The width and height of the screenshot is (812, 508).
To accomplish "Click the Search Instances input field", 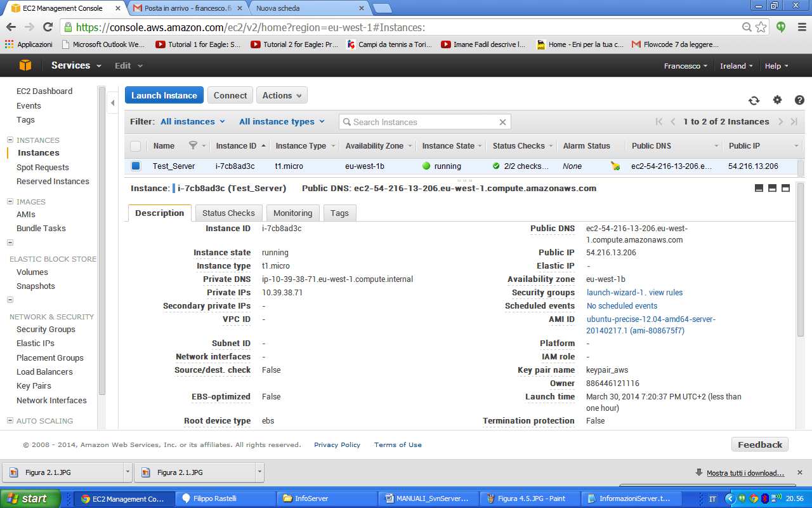I will [x=425, y=122].
